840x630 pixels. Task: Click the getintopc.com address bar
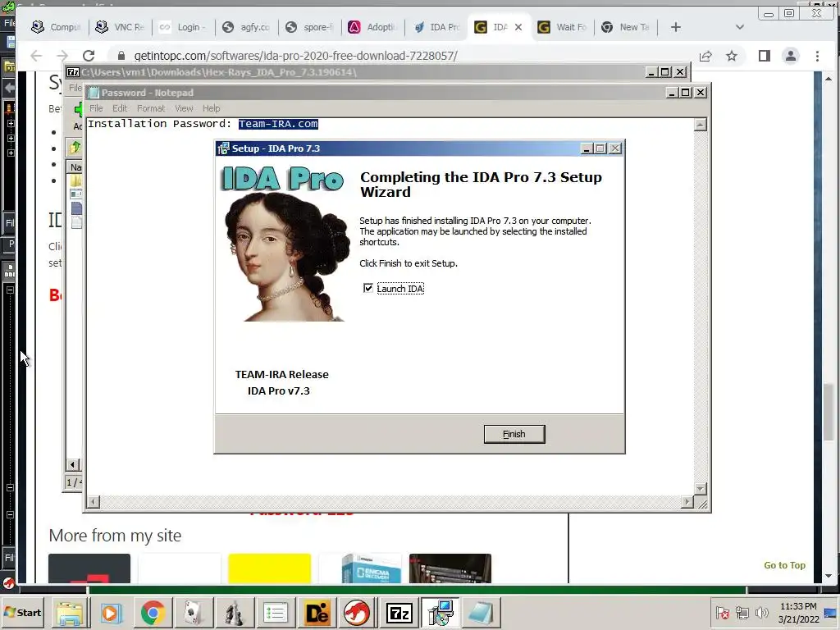point(295,56)
